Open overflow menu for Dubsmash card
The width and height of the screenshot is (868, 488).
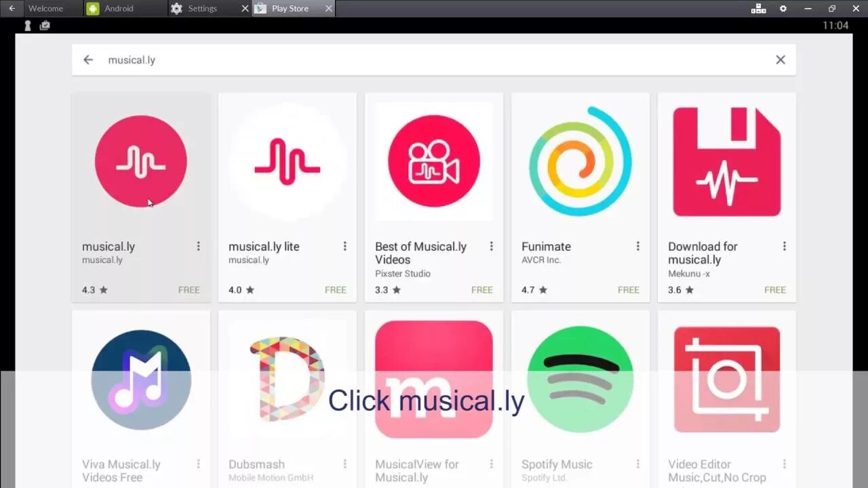(344, 464)
